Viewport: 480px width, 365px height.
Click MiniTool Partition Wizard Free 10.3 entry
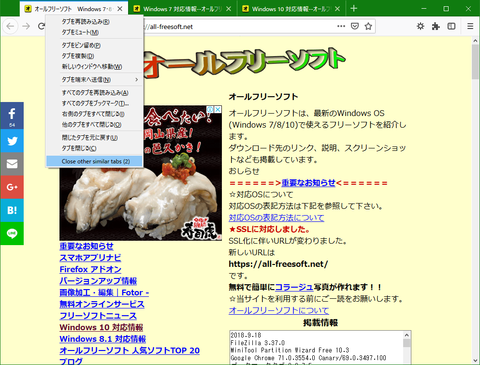290,350
